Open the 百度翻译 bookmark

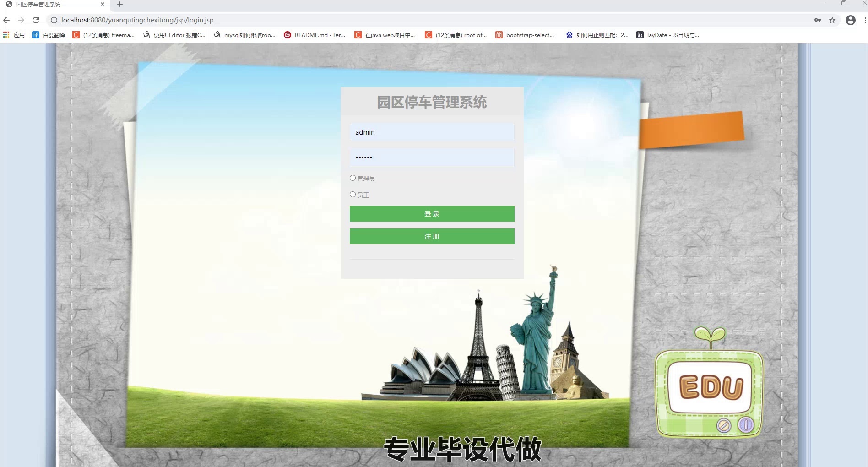pyautogui.click(x=49, y=35)
